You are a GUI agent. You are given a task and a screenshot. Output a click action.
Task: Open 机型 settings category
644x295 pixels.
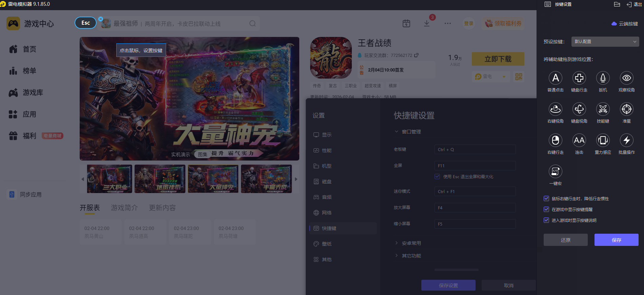coord(343,166)
